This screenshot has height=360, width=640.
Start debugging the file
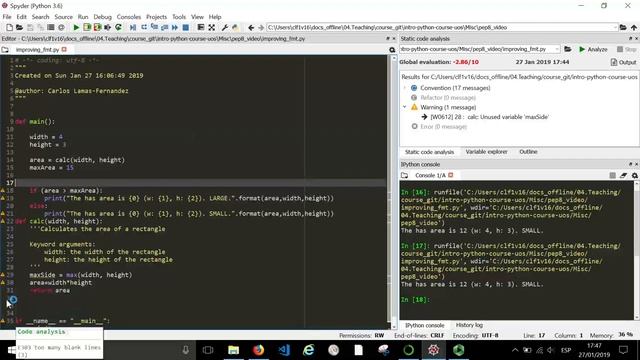133,27
